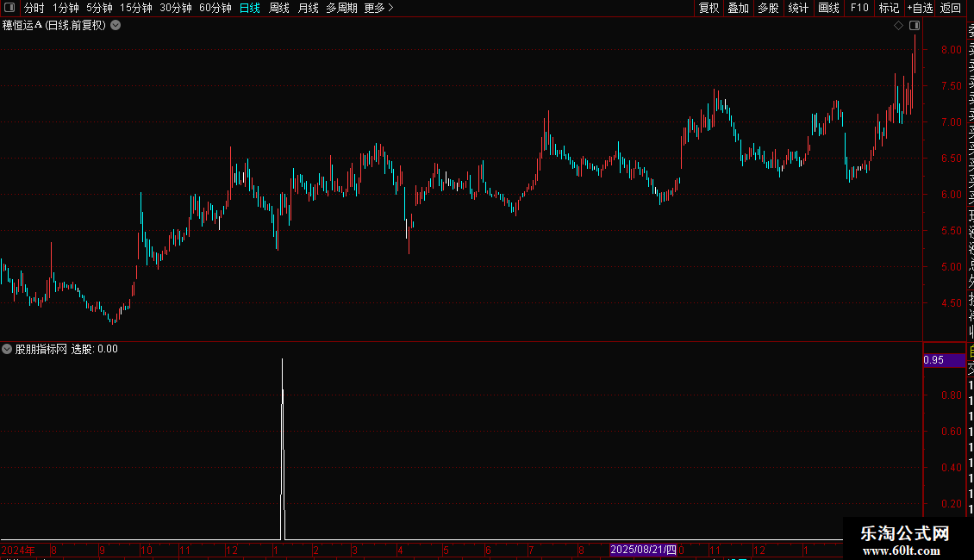Viewport: 974px width, 560px height.
Task: Toggle the right panel layout icon
Action: tap(915, 26)
